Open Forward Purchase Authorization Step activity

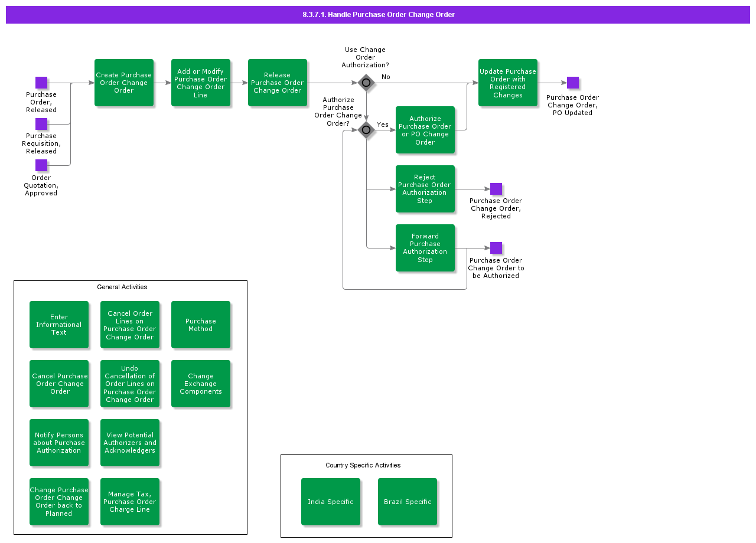click(425, 248)
